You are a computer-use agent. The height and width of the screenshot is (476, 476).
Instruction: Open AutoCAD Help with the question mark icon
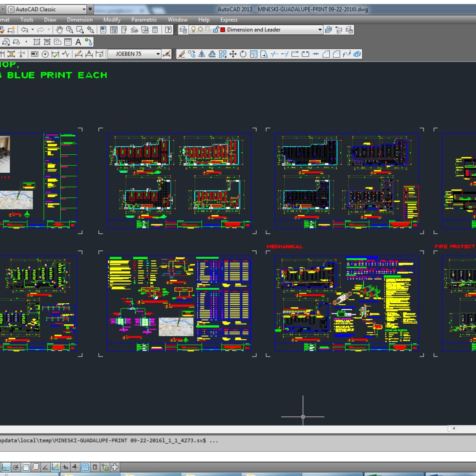[x=169, y=30]
